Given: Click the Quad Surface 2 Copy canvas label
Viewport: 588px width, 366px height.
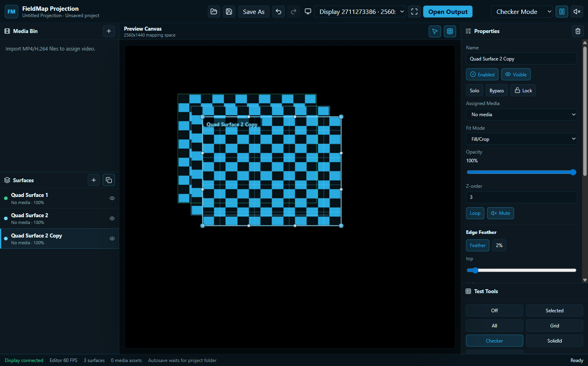Looking at the screenshot, I should [232, 125].
